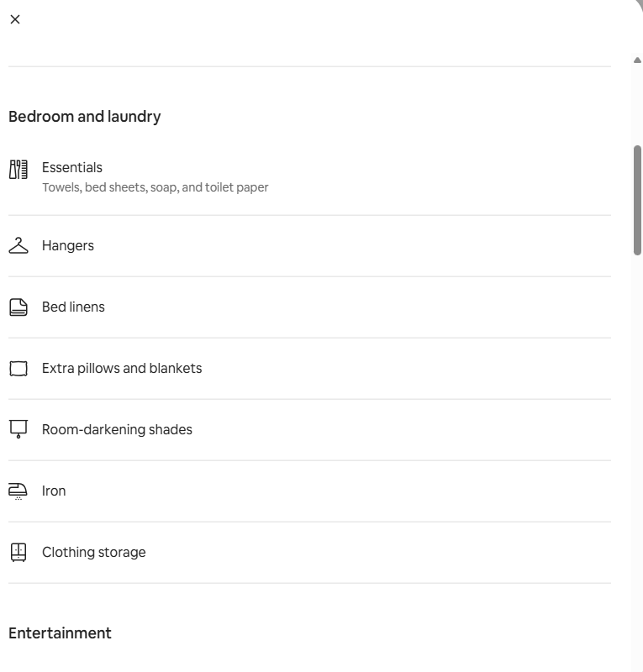643x672 pixels.
Task: Click the Hangers clothes hanger icon
Action: 18,245
